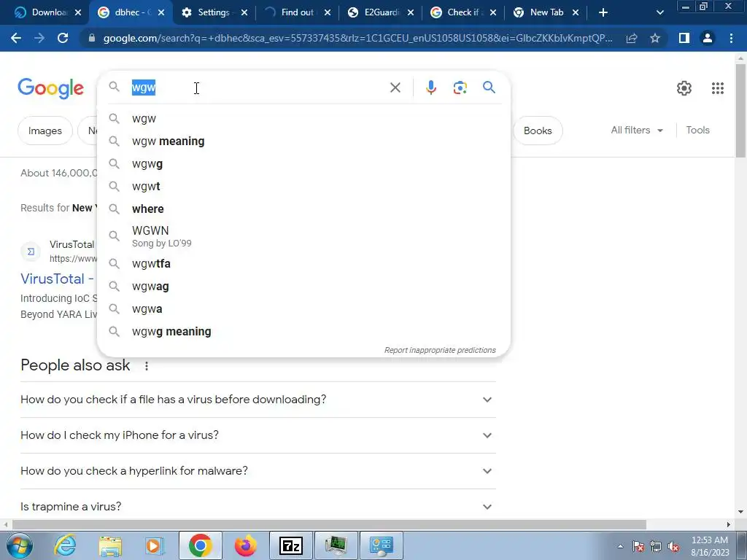The width and height of the screenshot is (747, 560).
Task: Expand 'How do you check if a file has a virus'
Action: pos(258,400)
